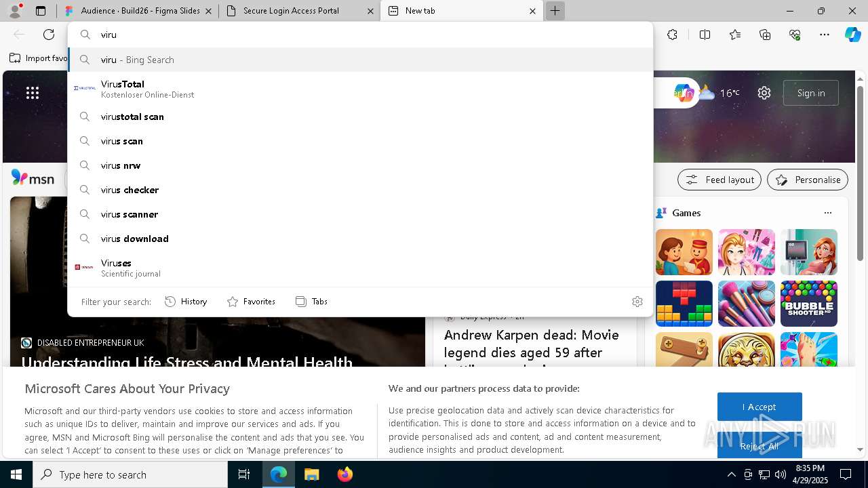Open the apps grid launcher on MSN
Screen dimensions: 868x488
[x=33, y=93]
